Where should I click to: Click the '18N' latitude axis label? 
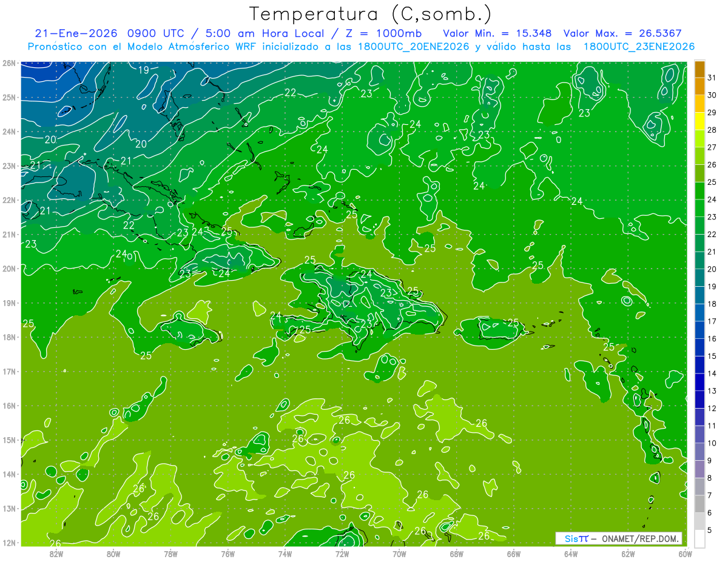coord(9,337)
